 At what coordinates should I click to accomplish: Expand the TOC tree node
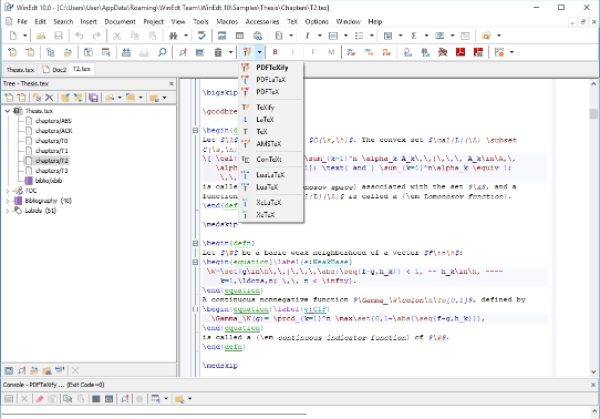[7, 191]
